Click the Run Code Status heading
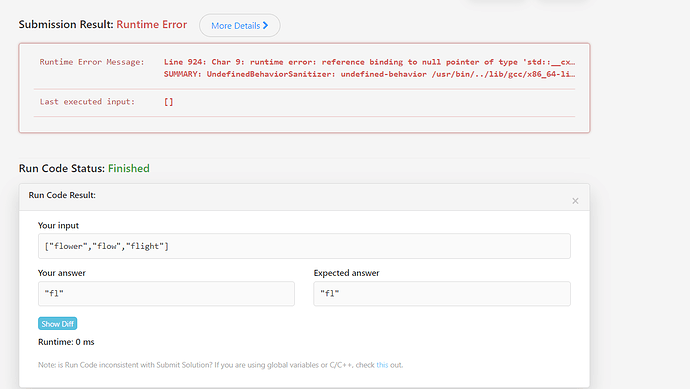 (62, 169)
